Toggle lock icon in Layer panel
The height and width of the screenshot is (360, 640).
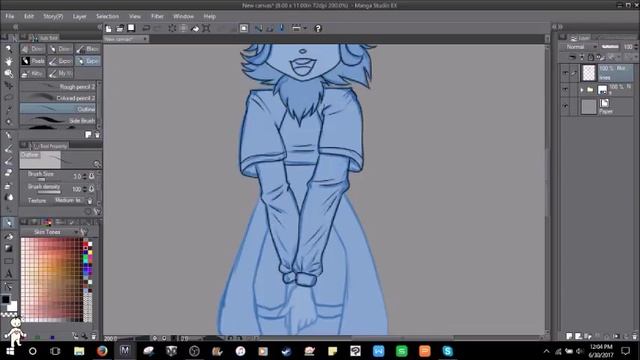[x=591, y=57]
